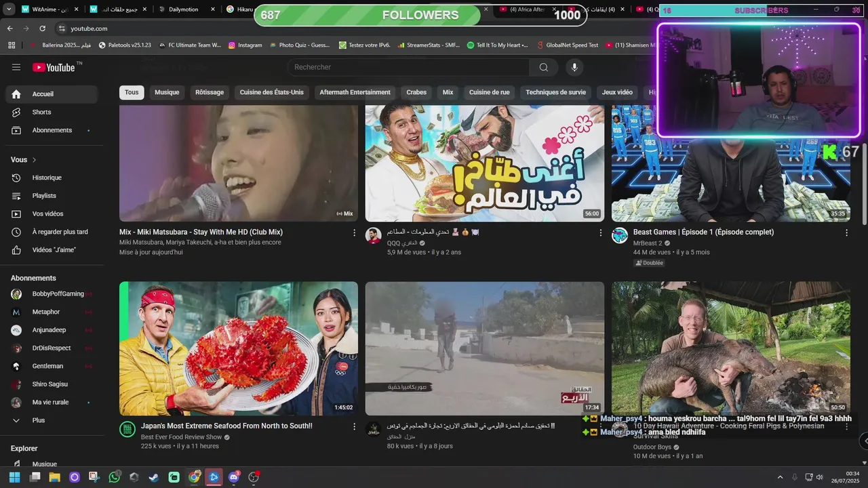Open Google Chrome from the taskbar
Screen dimensions: 868x488
pos(194,477)
